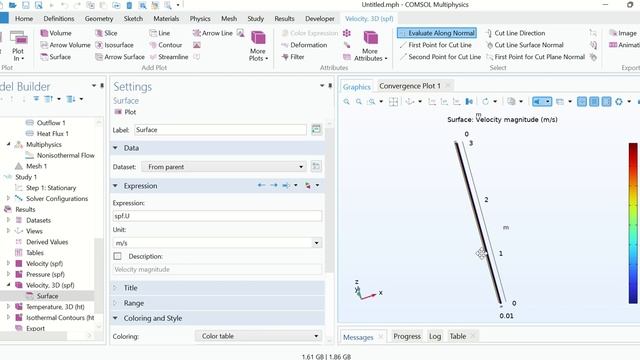Toggle the Description checkbox
Viewport: 640px width, 360px height.
pyautogui.click(x=118, y=256)
